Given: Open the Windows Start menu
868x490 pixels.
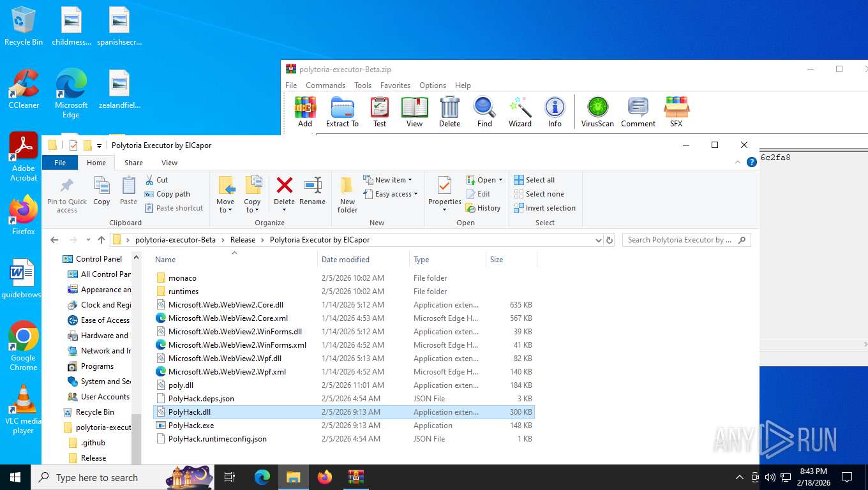Looking at the screenshot, I should click(15, 477).
